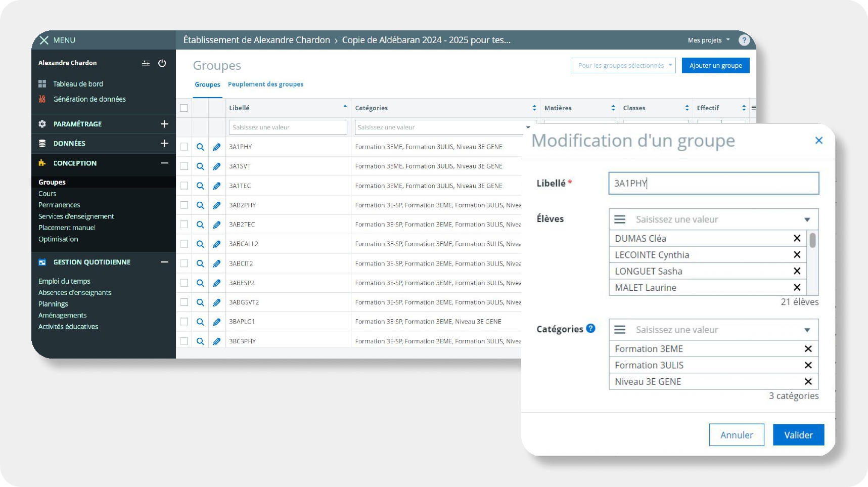View details of group 3ABCALL2
Image resolution: width=868 pixels, height=487 pixels.
tap(200, 244)
